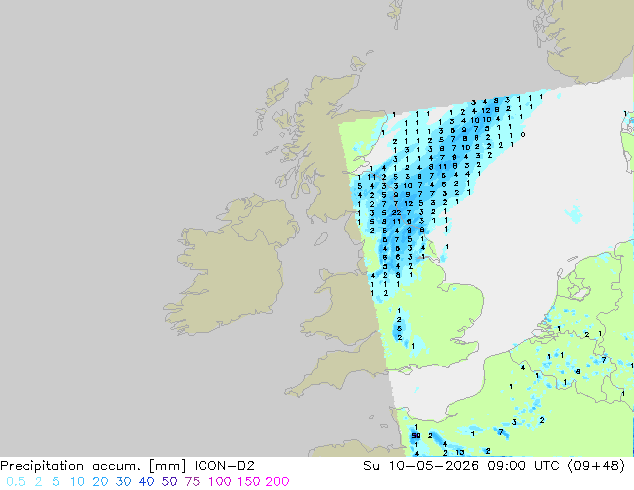
Task: Click the 'Su 10-05-2026 09:00 UTC (09+48)' timestamp
Action: click(x=494, y=466)
